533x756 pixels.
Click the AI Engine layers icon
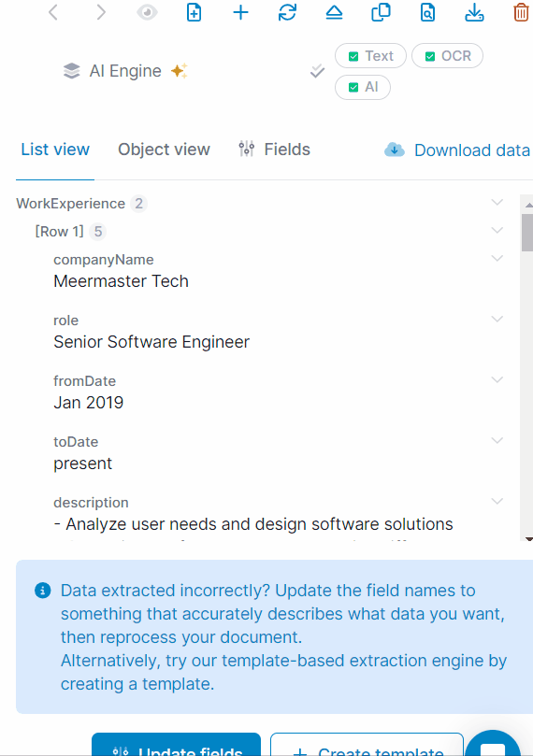[x=71, y=71]
